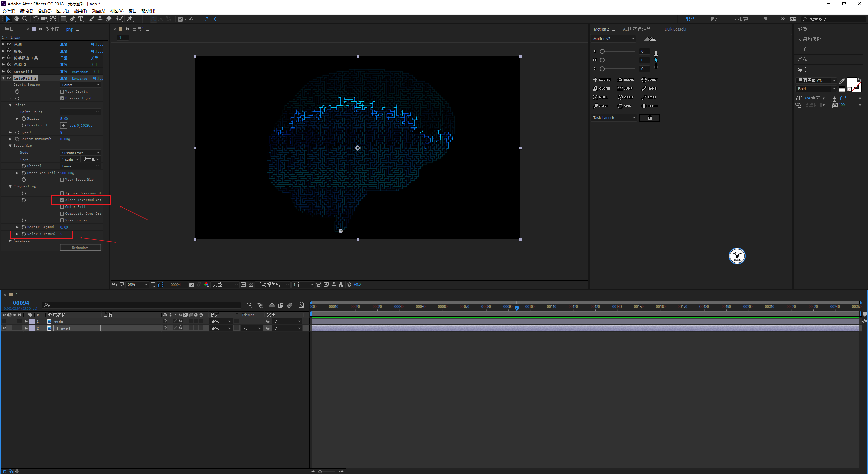Select the Clone Stamp tool

[100, 19]
